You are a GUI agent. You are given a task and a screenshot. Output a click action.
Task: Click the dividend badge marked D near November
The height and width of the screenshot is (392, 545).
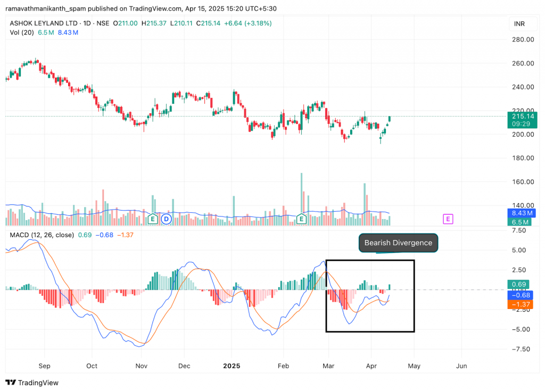pyautogui.click(x=166, y=219)
